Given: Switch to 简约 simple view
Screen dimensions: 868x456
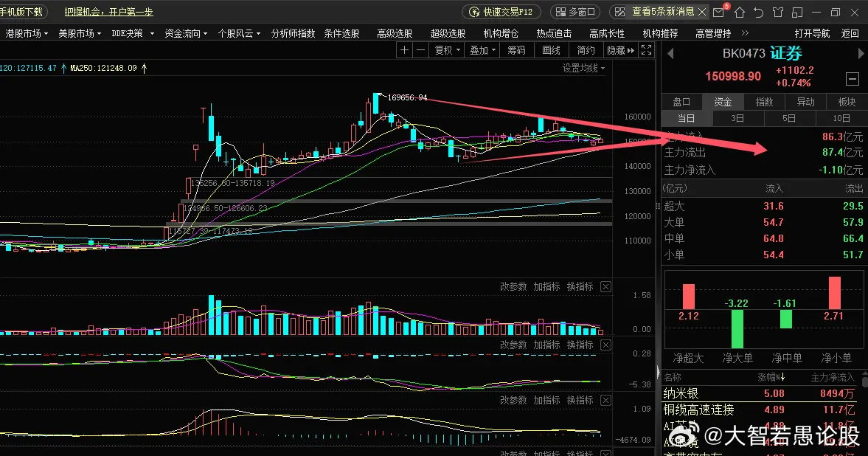Looking at the screenshot, I should (x=586, y=50).
